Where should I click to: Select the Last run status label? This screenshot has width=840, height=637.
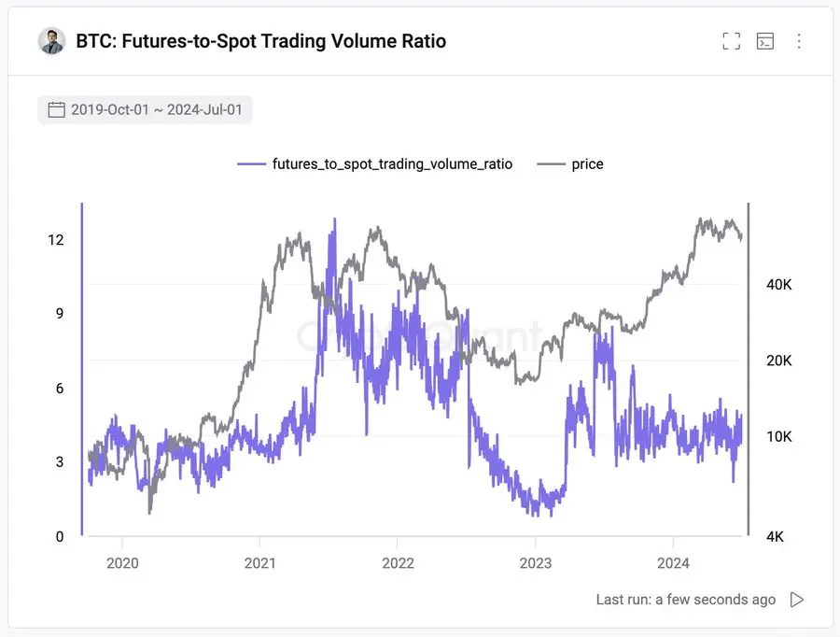pyautogui.click(x=686, y=600)
